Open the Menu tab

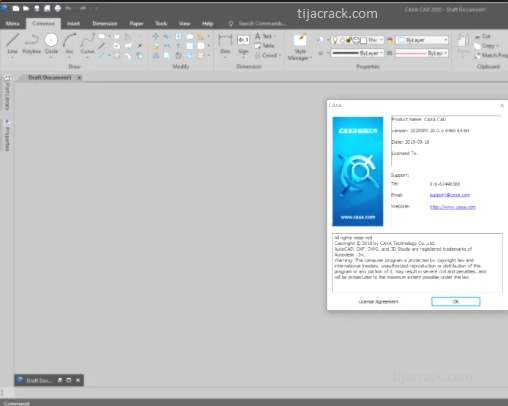pyautogui.click(x=13, y=23)
